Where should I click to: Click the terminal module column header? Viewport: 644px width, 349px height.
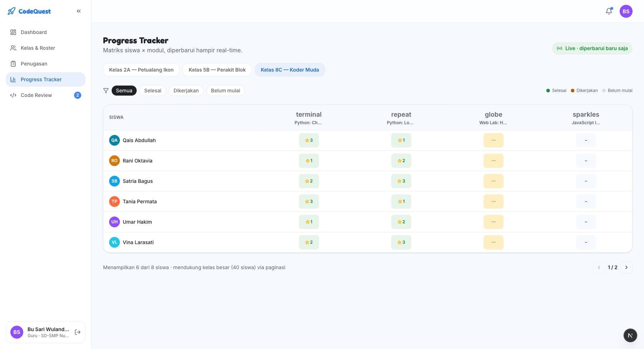pyautogui.click(x=308, y=118)
